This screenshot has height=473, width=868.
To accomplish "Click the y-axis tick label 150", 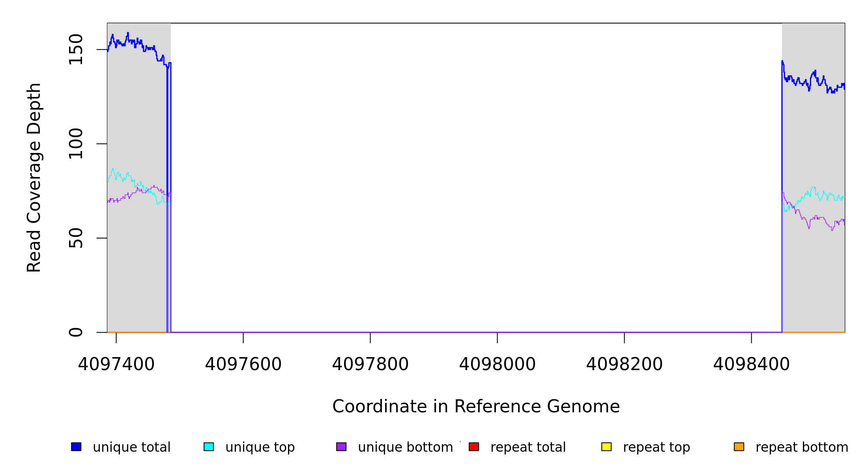I will point(76,49).
